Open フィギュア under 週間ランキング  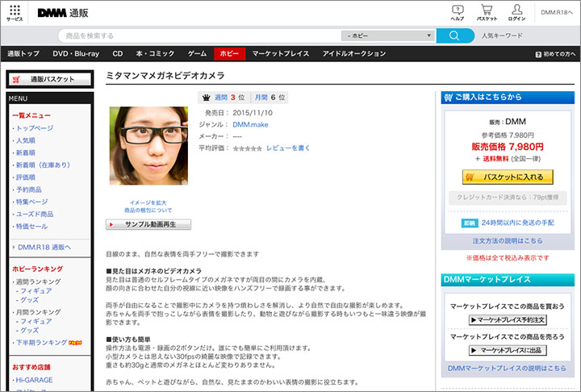tap(36, 291)
